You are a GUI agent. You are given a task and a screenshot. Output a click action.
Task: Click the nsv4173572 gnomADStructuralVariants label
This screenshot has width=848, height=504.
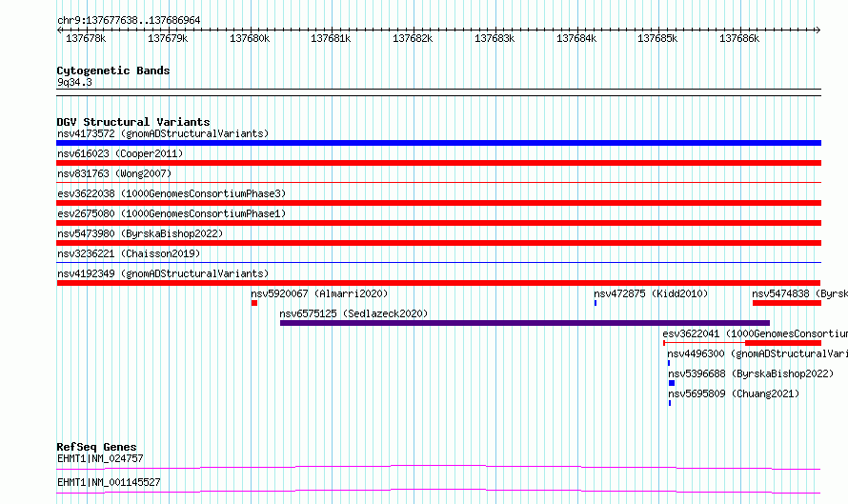pyautogui.click(x=163, y=133)
